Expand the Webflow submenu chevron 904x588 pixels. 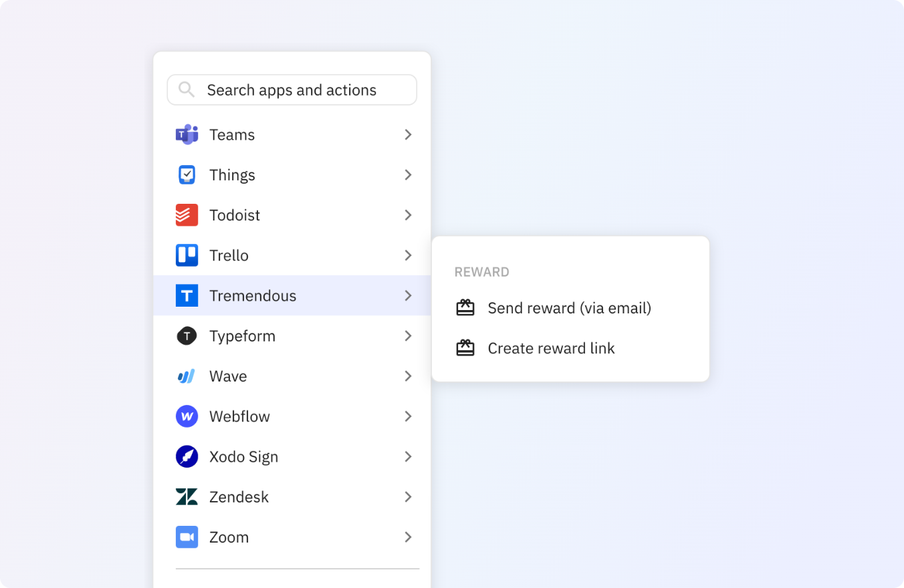(x=408, y=416)
